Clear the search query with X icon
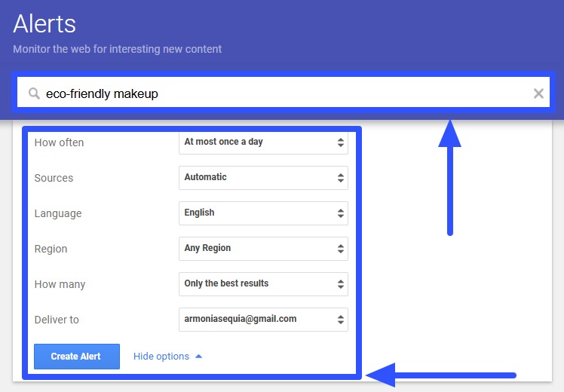The width and height of the screenshot is (564, 392). (538, 93)
